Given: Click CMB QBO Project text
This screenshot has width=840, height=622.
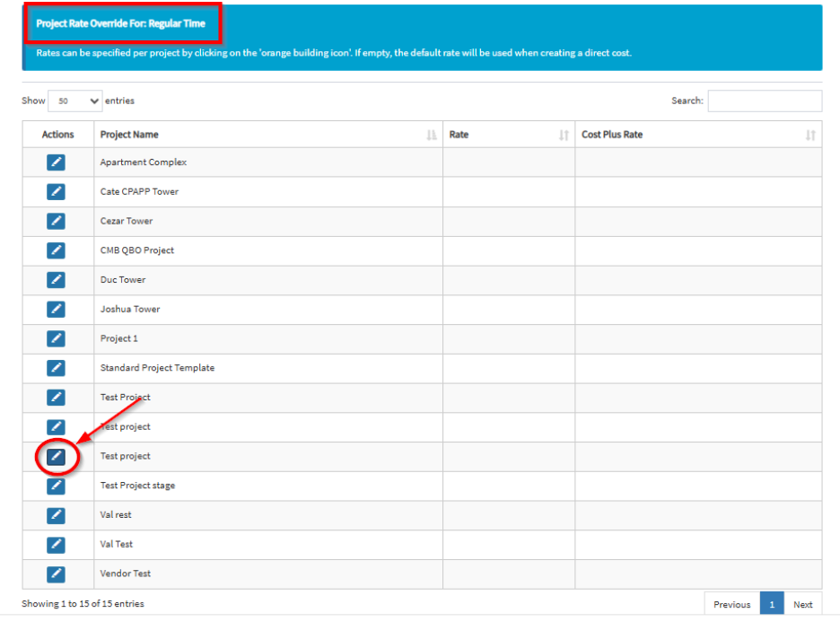Looking at the screenshot, I should pos(137,250).
